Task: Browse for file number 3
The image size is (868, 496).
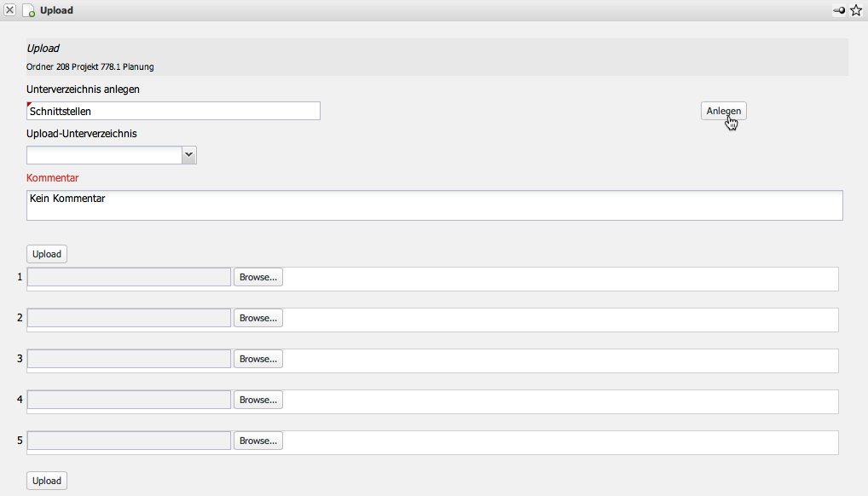Action: coord(258,359)
